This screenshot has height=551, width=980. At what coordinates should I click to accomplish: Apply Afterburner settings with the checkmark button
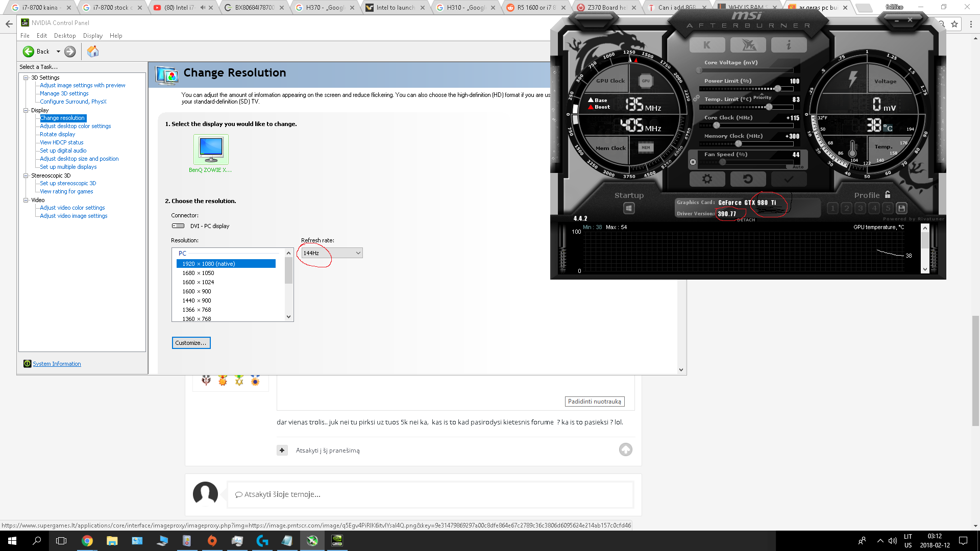[x=789, y=179]
